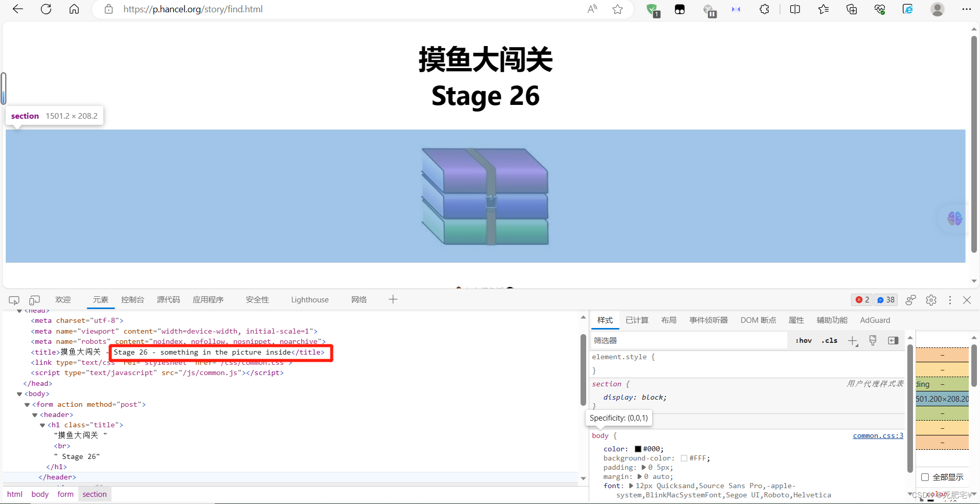Go back to the previous page
980x504 pixels.
[x=18, y=9]
